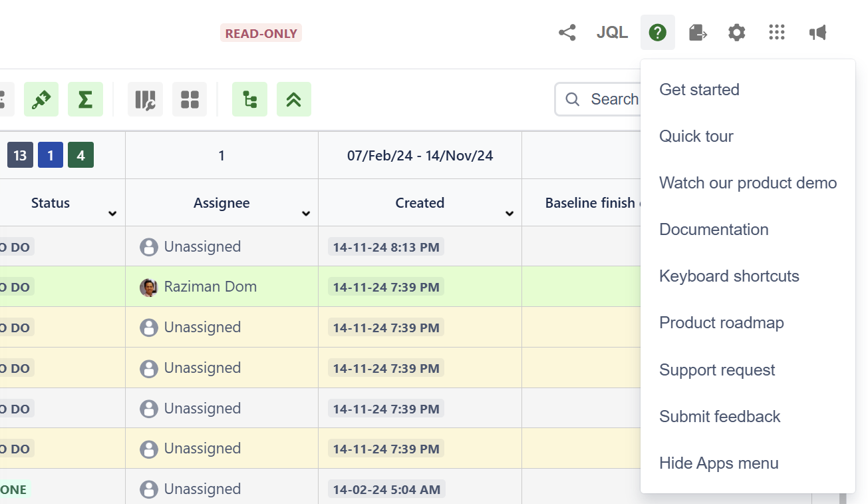This screenshot has width=868, height=504.
Task: Select Keyboard shortcuts from help menu
Action: [x=729, y=276]
